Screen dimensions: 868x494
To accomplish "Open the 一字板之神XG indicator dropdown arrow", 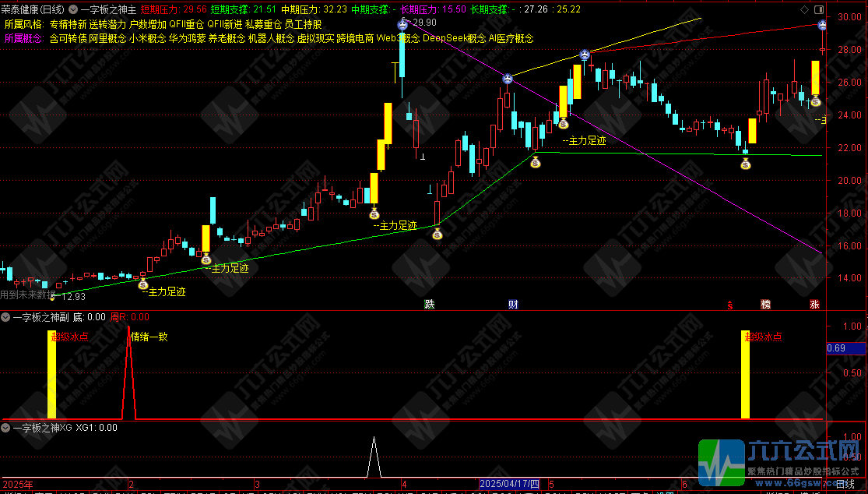I will [x=6, y=427].
